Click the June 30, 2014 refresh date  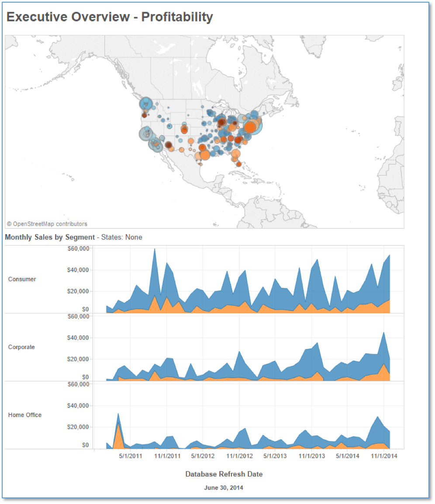(224, 487)
